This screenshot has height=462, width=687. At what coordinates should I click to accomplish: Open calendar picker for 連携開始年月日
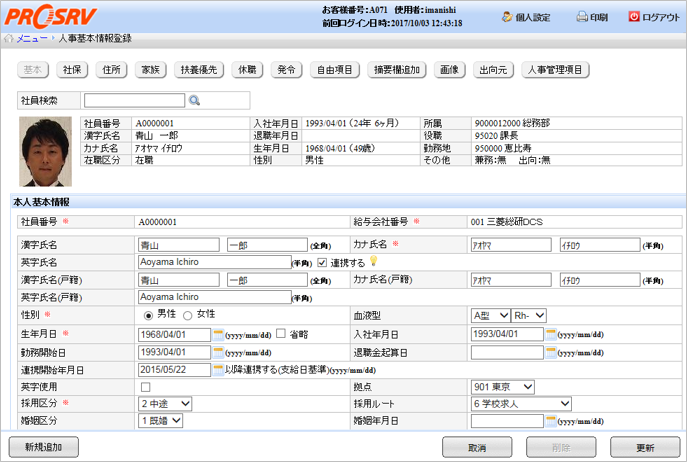click(218, 370)
